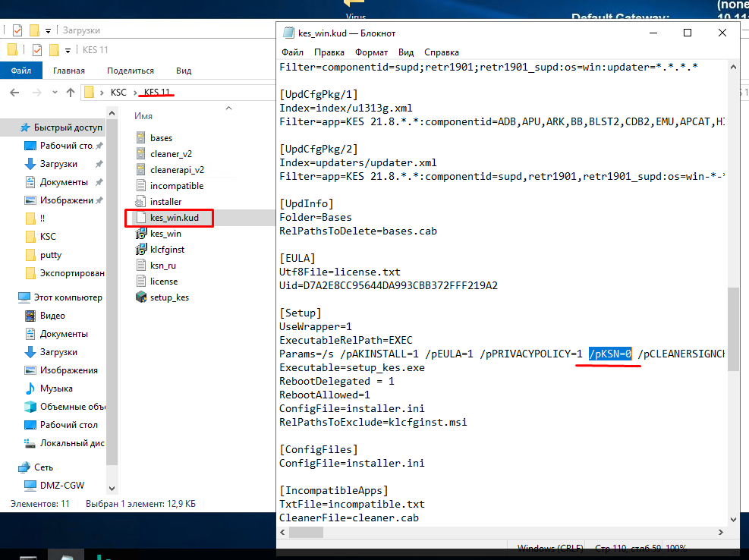Open Локальный диск in the navigation pane

click(x=72, y=443)
